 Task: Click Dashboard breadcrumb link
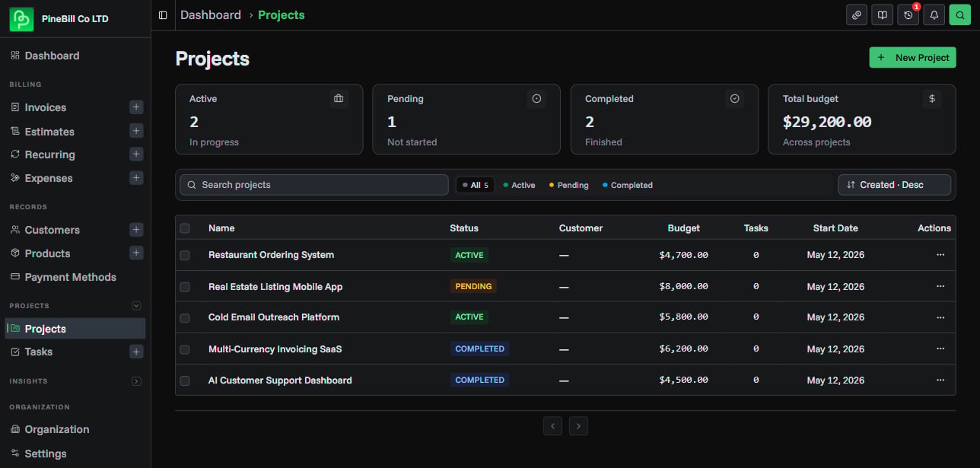click(211, 15)
